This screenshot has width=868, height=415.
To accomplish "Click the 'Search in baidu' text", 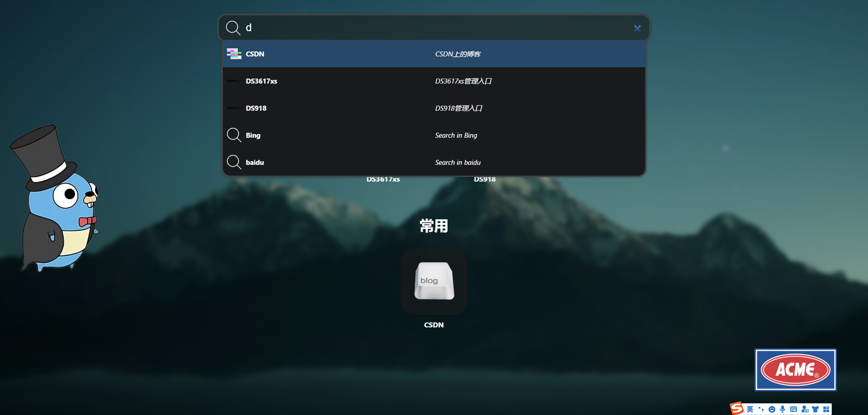I will click(458, 162).
